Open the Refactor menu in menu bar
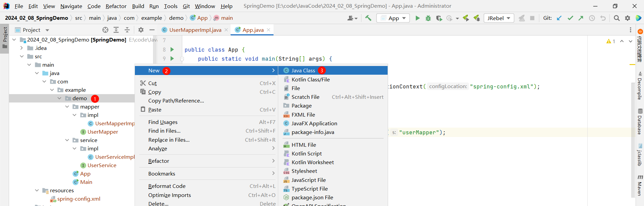This screenshot has width=644, height=206. [116, 6]
